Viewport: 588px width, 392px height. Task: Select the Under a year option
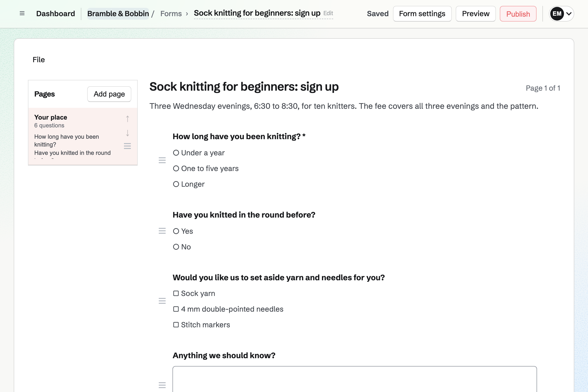pos(176,153)
